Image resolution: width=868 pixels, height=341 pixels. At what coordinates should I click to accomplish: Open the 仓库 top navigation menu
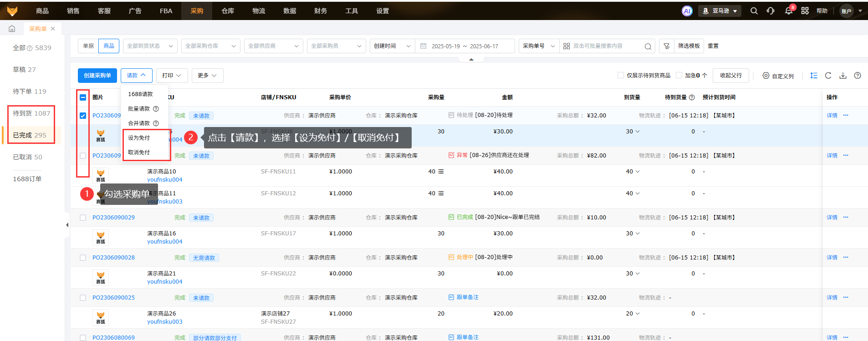228,11
